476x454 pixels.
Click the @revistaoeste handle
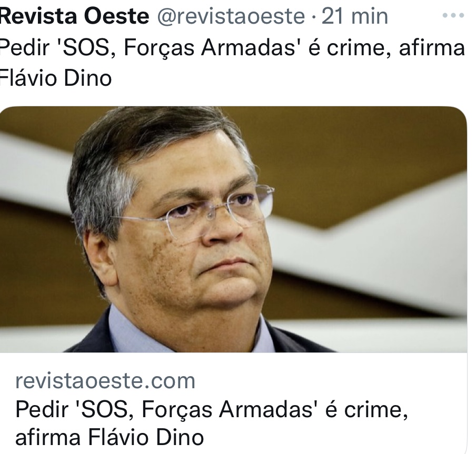click(x=231, y=16)
